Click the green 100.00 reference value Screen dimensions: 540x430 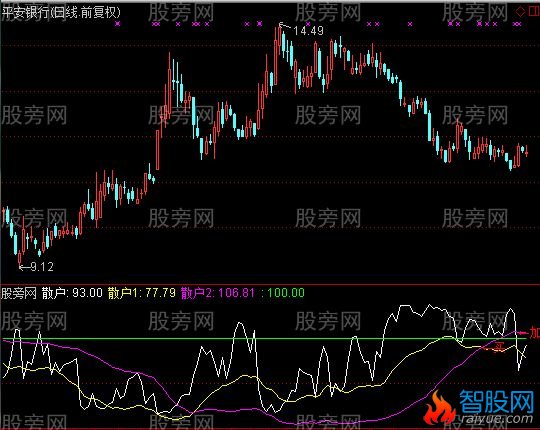(286, 293)
